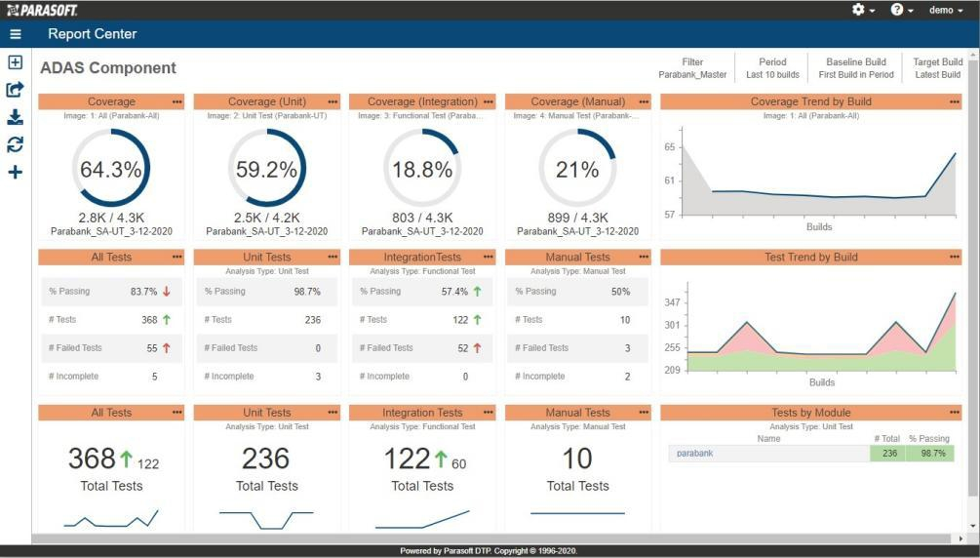Click the parabank module link
This screenshot has width=980, height=558.
tap(694, 454)
